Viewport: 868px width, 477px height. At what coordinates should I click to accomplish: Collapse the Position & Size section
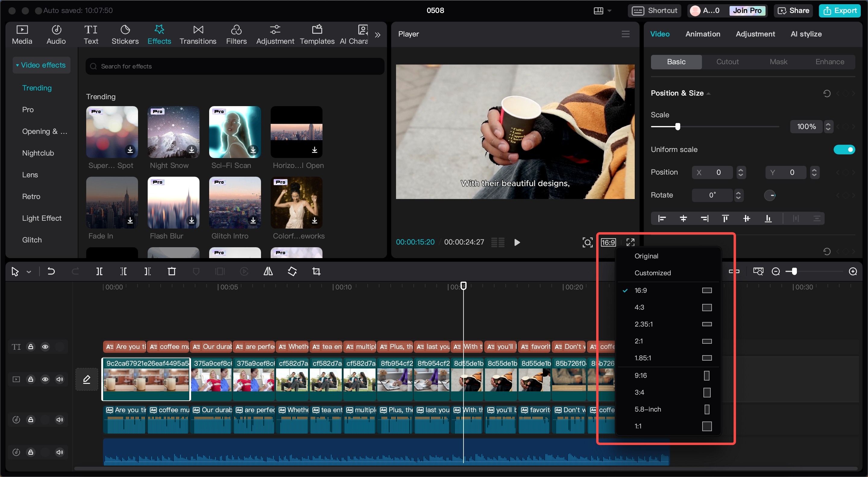tap(709, 93)
